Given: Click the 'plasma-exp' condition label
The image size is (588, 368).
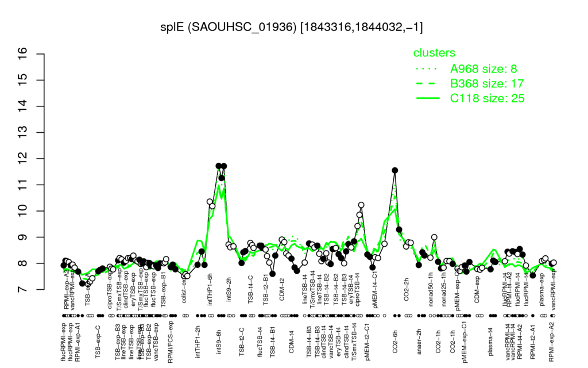Looking at the screenshot, I should 541,290.
